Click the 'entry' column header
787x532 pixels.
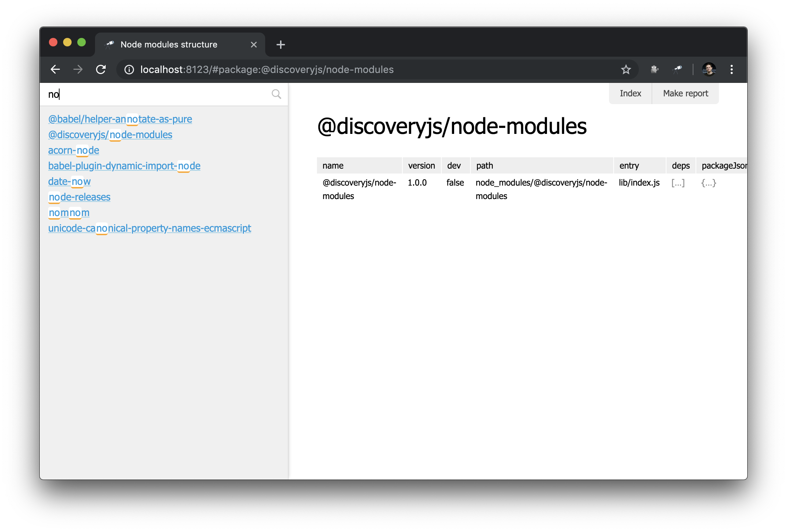click(640, 165)
